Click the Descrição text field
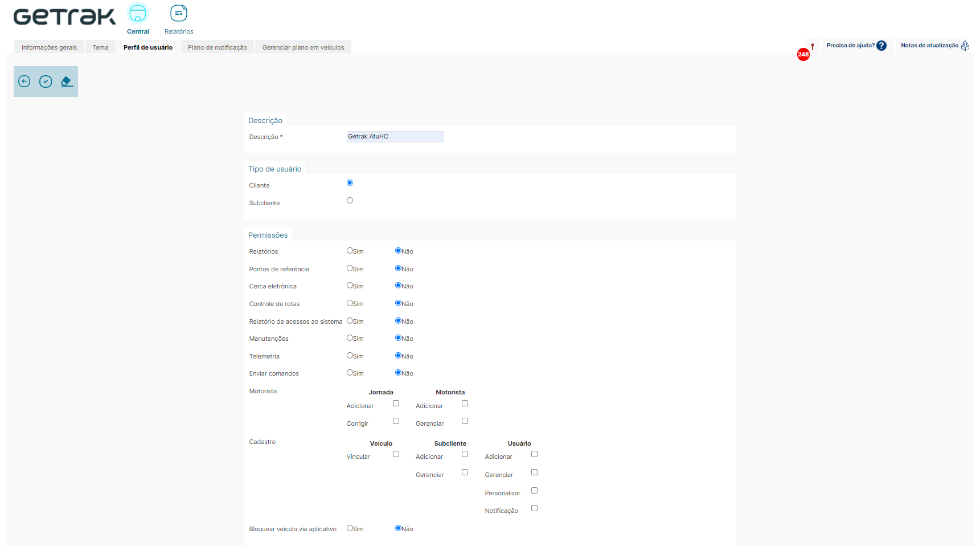Screen dimensions: 980x546 coord(395,137)
